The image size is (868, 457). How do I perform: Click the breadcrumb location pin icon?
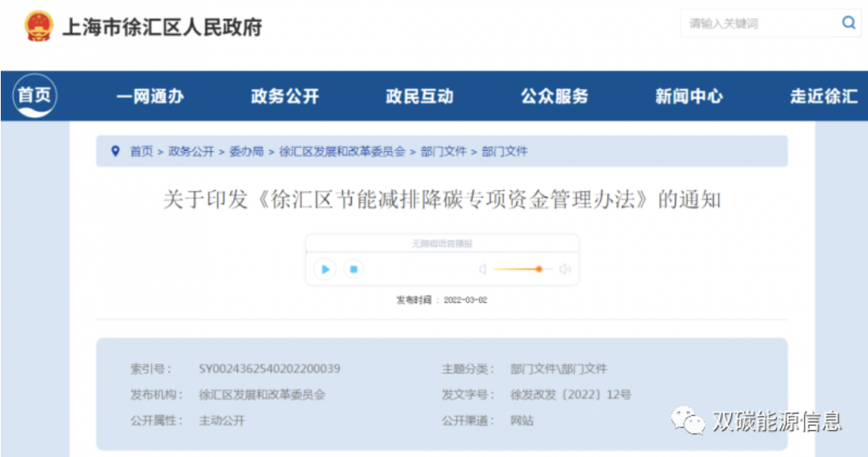[x=115, y=151]
